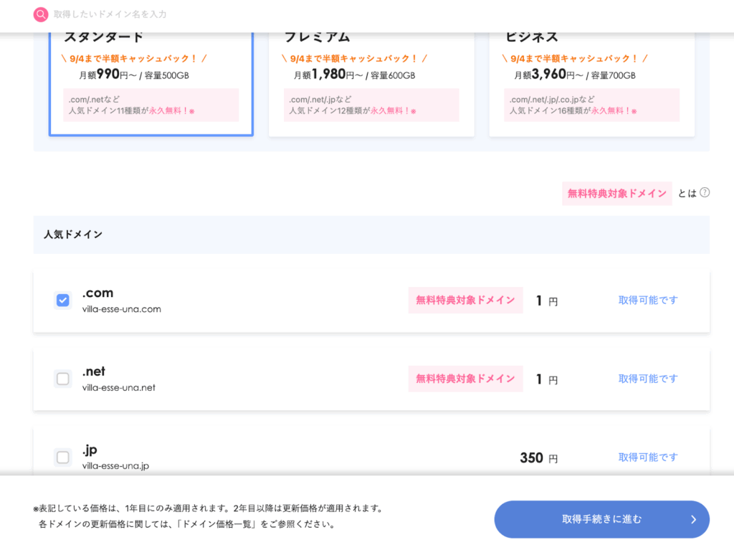Check the .jp domain checkbox
Image resolution: width=734 pixels, height=560 pixels.
(x=63, y=457)
